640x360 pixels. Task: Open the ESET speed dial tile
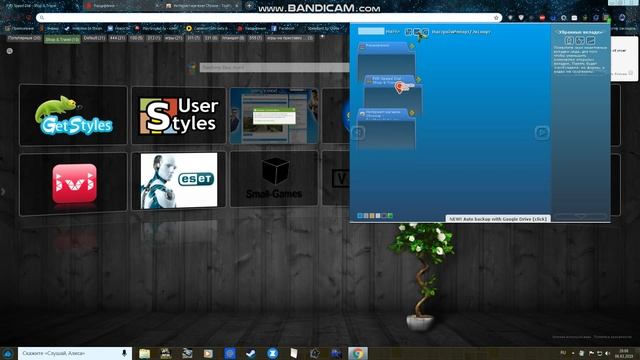(x=179, y=180)
